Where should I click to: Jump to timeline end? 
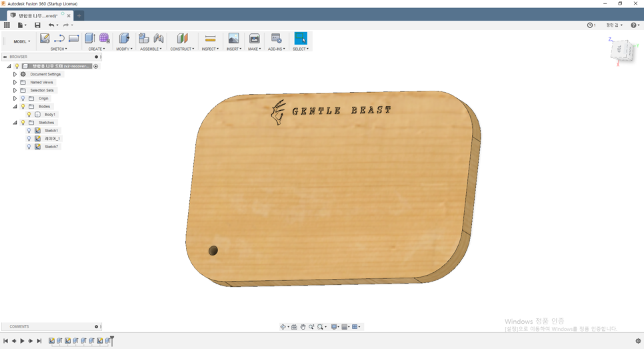39,341
